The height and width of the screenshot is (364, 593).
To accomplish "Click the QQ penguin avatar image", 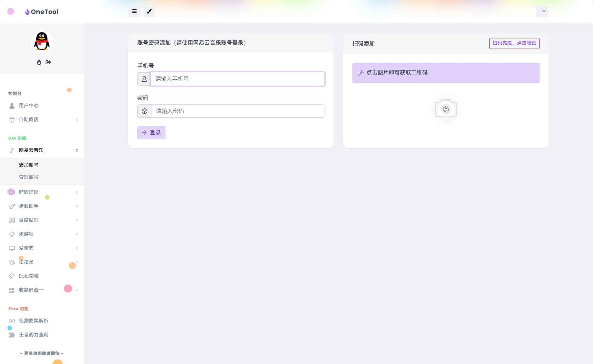I will (42, 42).
